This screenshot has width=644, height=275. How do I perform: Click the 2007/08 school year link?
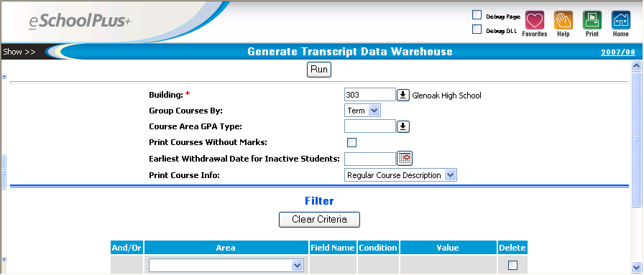617,52
